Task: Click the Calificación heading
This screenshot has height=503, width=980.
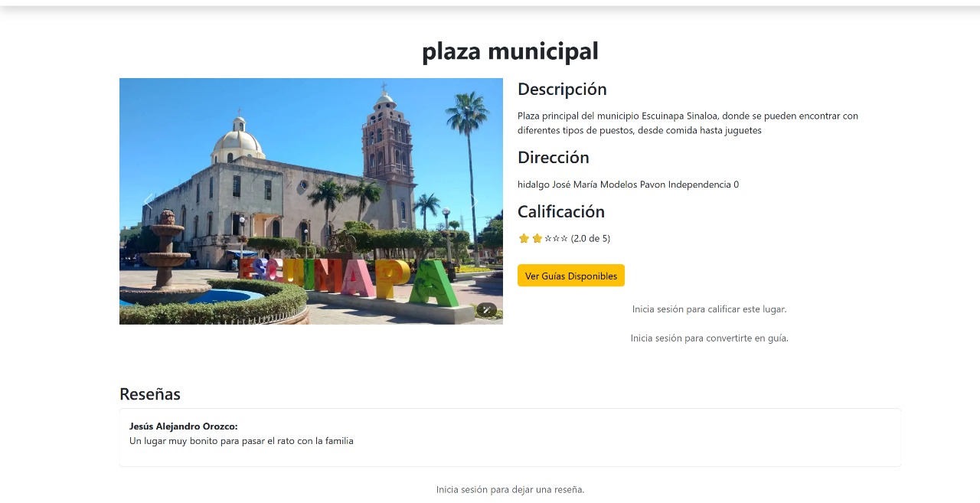Action: point(561,212)
